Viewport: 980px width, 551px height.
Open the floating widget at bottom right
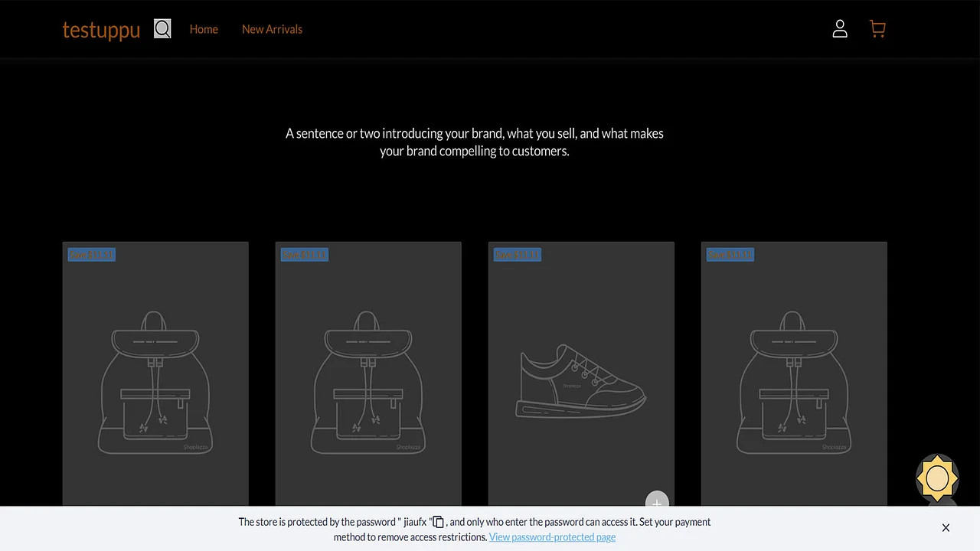(937, 478)
